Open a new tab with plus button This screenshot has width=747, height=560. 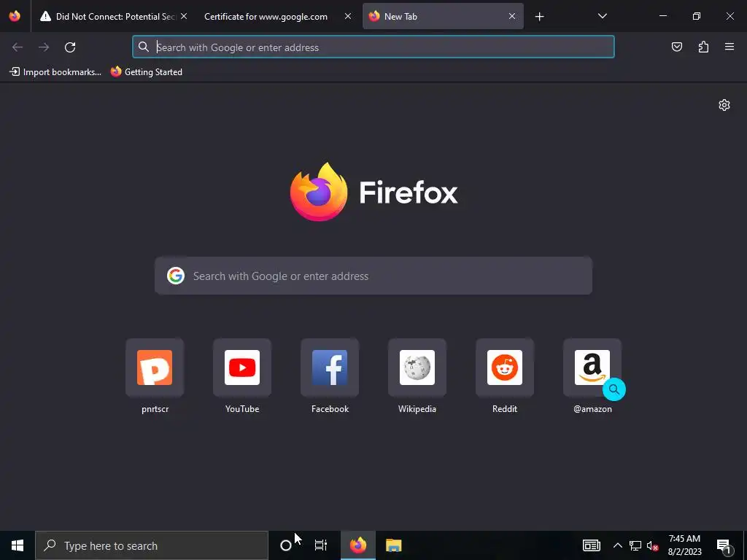[539, 17]
